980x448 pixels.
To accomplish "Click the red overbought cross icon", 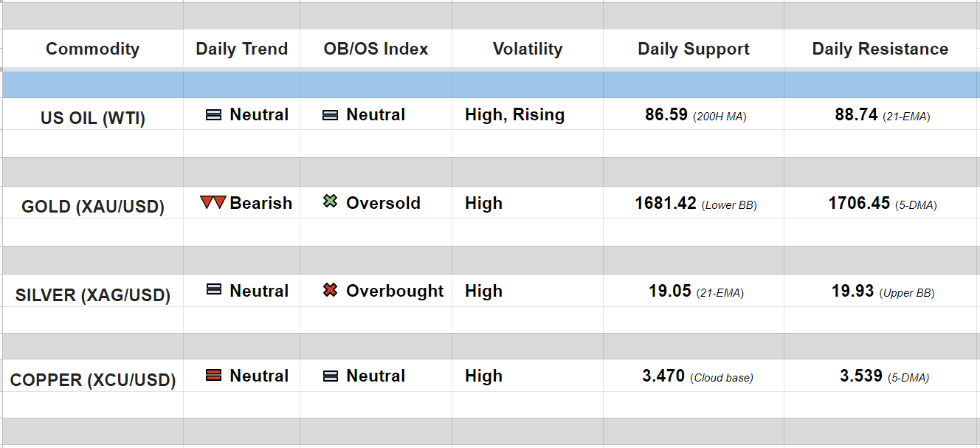I will click(x=331, y=290).
